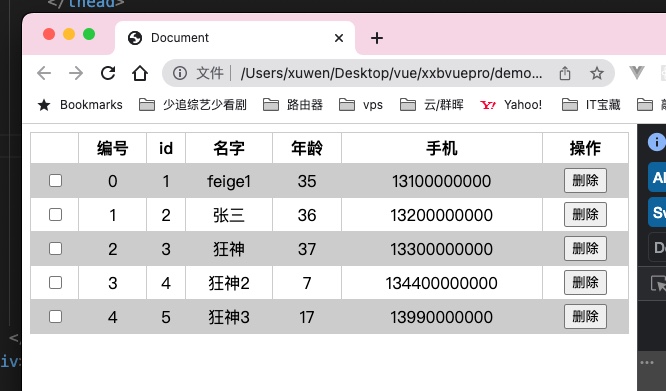Open the home page icon
The height and width of the screenshot is (391, 666).
pos(140,73)
